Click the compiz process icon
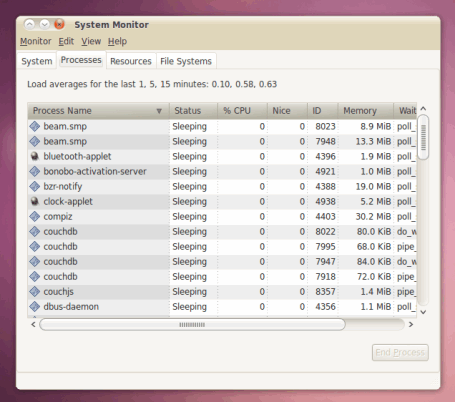 [x=35, y=216]
